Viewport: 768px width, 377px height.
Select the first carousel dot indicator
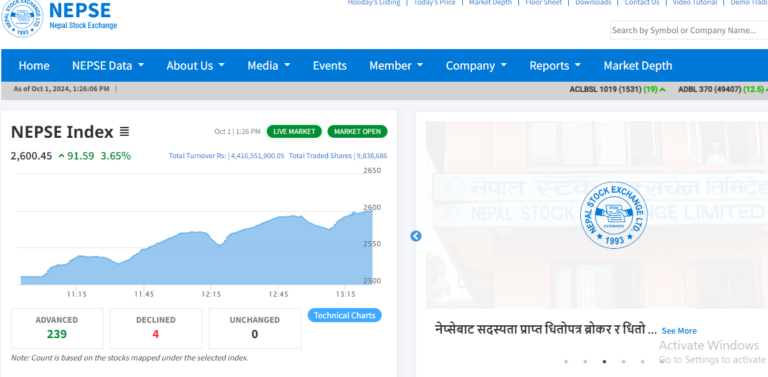click(x=566, y=362)
